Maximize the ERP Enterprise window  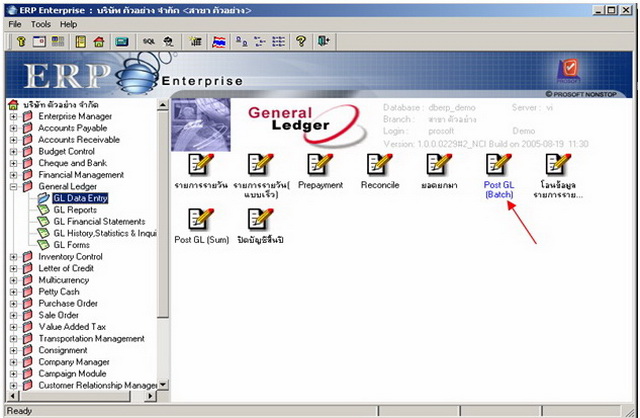coord(611,10)
